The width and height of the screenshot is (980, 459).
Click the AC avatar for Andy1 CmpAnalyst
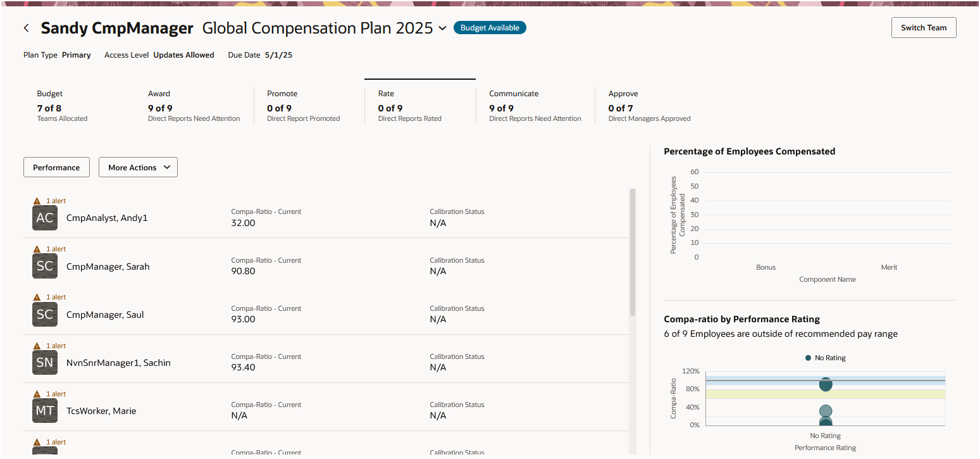click(x=45, y=218)
